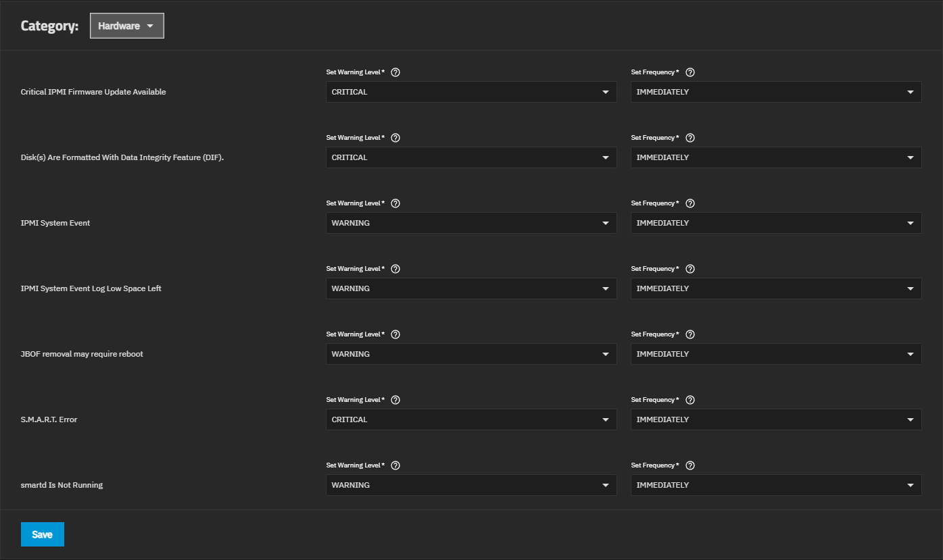
Task: Open frequency dropdown for JBOF removal alert
Action: [775, 354]
